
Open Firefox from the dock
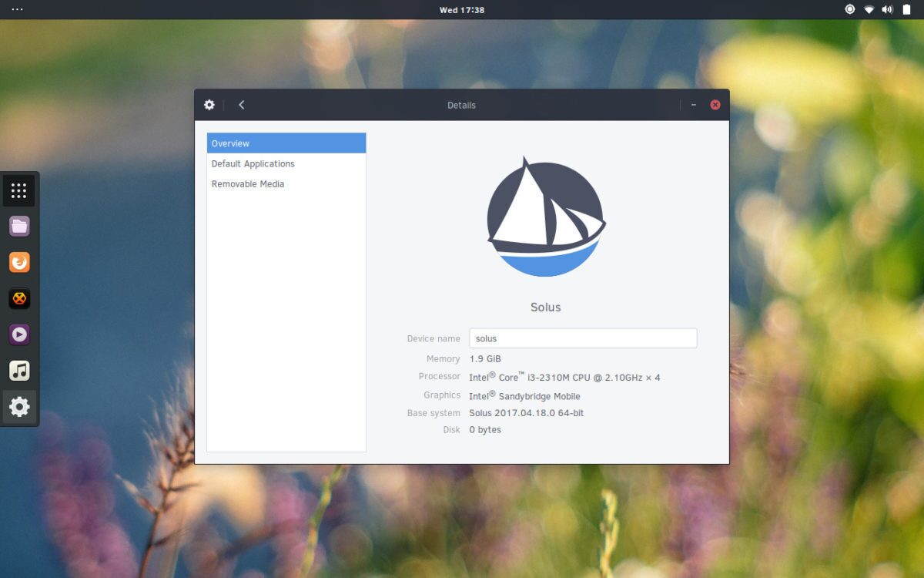(19, 262)
